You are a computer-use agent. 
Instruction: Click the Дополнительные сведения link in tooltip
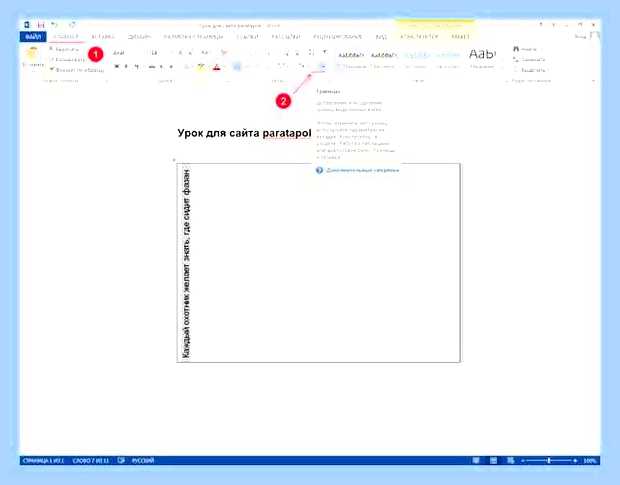[x=363, y=170]
